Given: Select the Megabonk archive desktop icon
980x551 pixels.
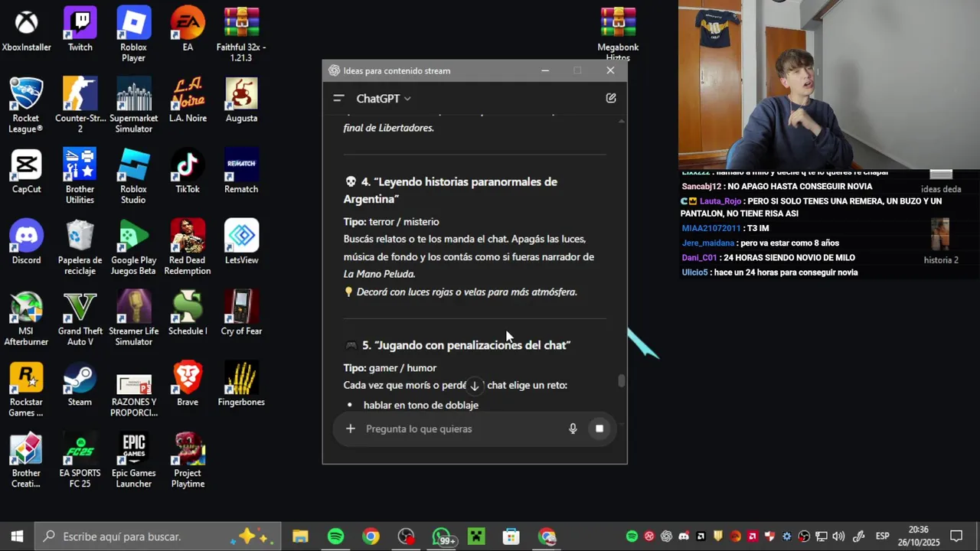Looking at the screenshot, I should coord(618,34).
